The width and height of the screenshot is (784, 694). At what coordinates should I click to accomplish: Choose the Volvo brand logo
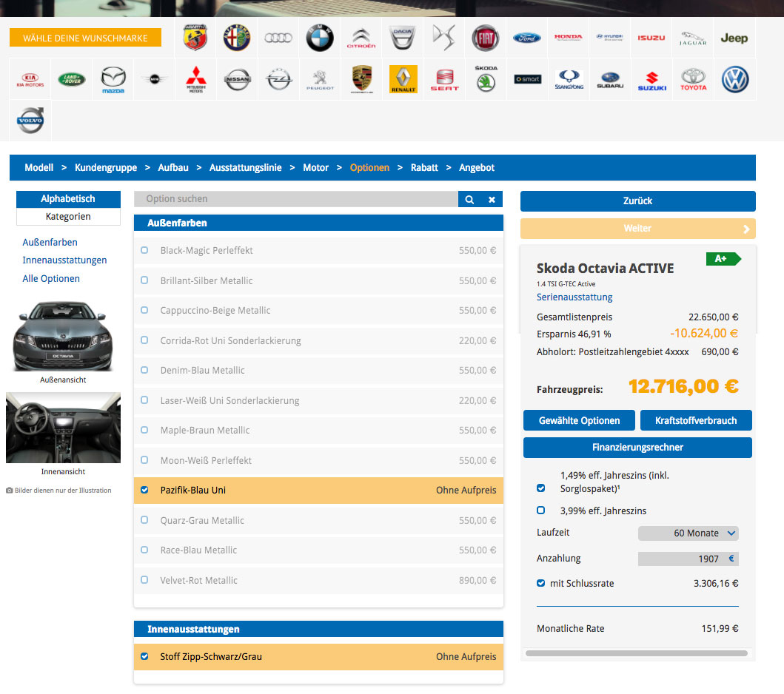point(30,121)
